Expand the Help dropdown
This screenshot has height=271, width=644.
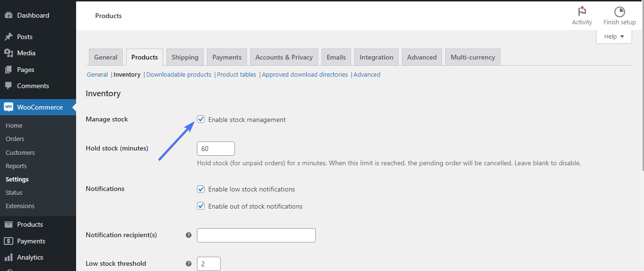point(614,37)
